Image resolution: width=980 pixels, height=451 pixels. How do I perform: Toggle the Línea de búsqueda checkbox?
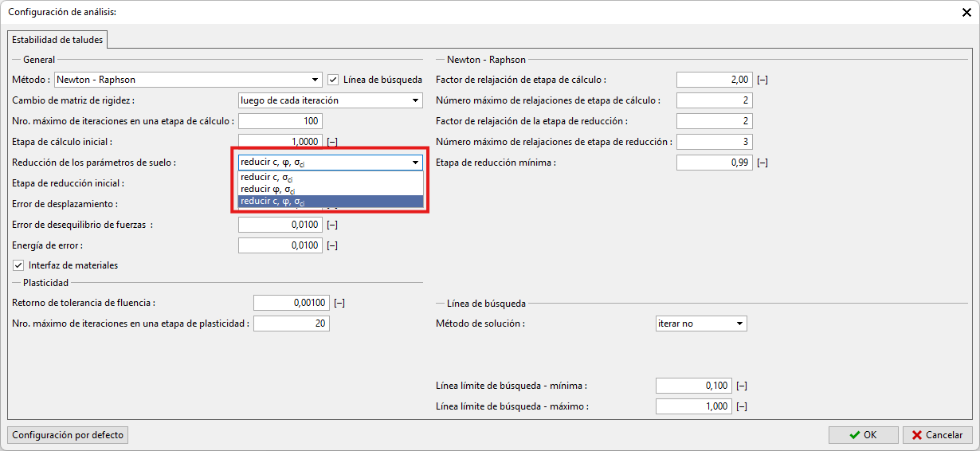334,80
